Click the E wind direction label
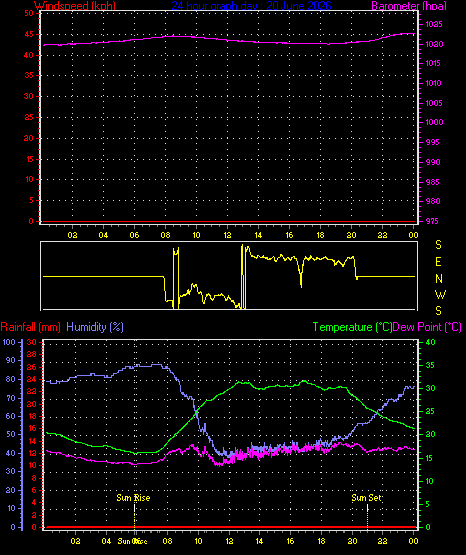466x555 pixels. tap(438, 262)
